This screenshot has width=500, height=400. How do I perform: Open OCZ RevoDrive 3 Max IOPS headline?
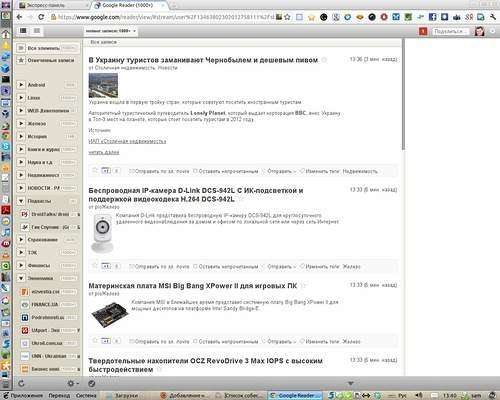click(205, 365)
